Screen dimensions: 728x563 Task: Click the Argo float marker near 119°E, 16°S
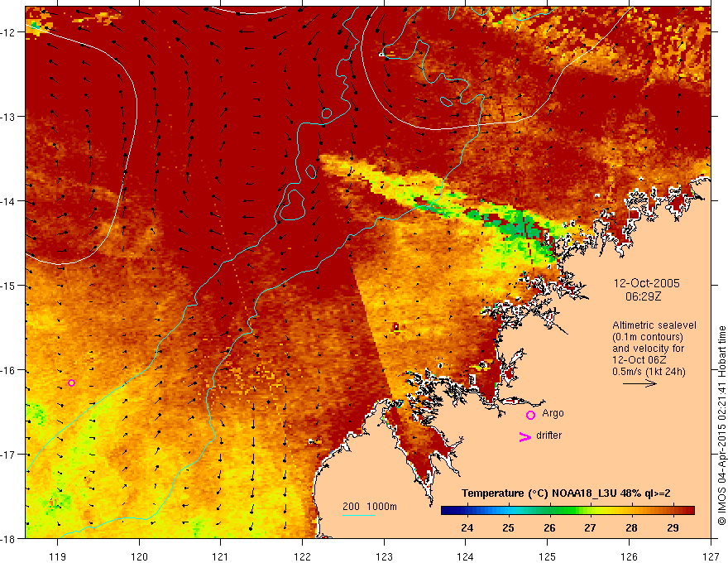pos(71,383)
